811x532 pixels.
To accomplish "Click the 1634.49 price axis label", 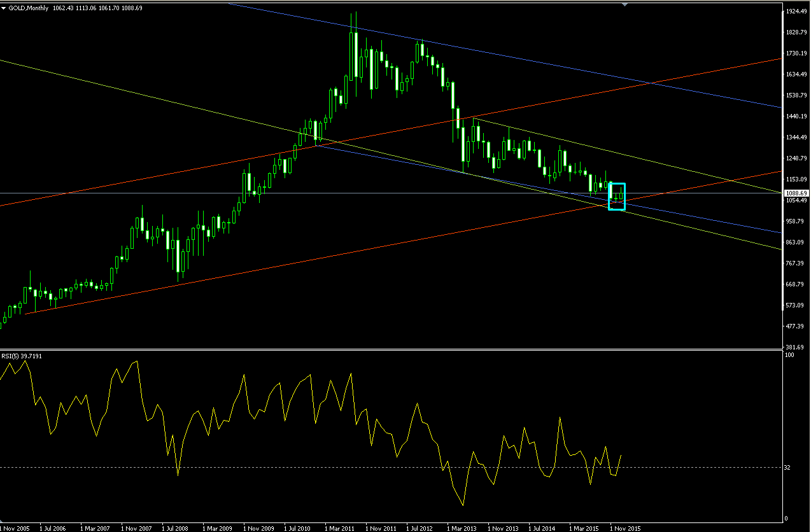I will point(797,74).
